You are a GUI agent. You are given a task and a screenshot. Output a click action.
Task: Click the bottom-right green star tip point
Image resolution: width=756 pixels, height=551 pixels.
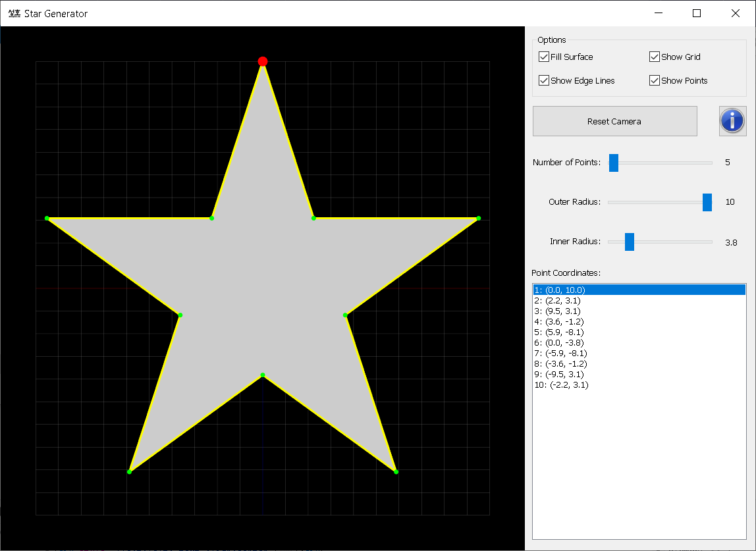pos(396,471)
